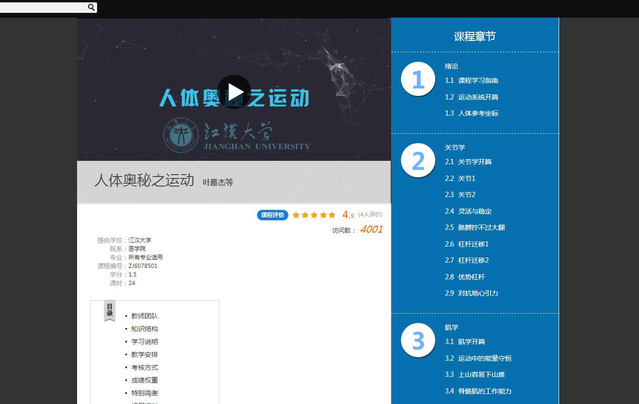
Task: Open chapter circle number 3
Action: [418, 340]
